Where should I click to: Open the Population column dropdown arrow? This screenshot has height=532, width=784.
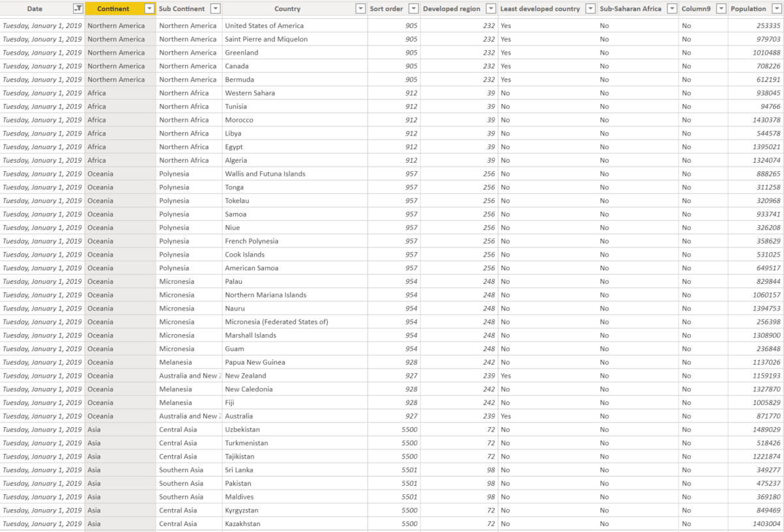pyautogui.click(x=776, y=8)
